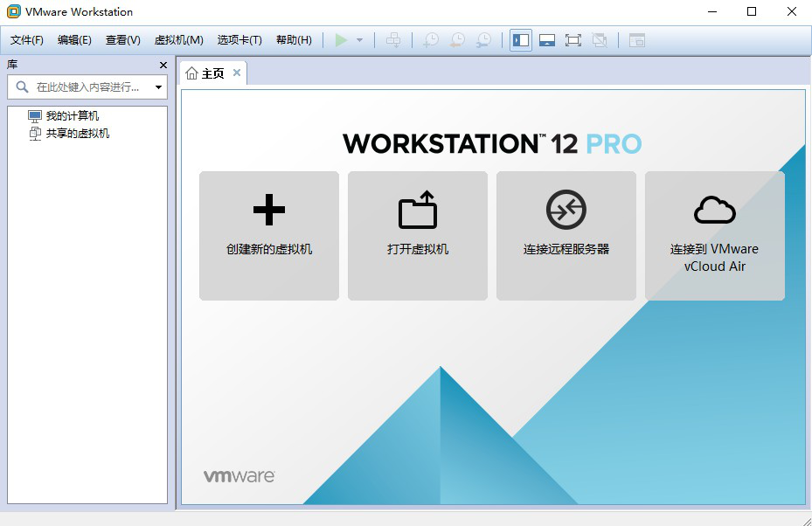Open the 虚拟机(M) menu
Screen dimensions: 812x526
click(x=178, y=40)
